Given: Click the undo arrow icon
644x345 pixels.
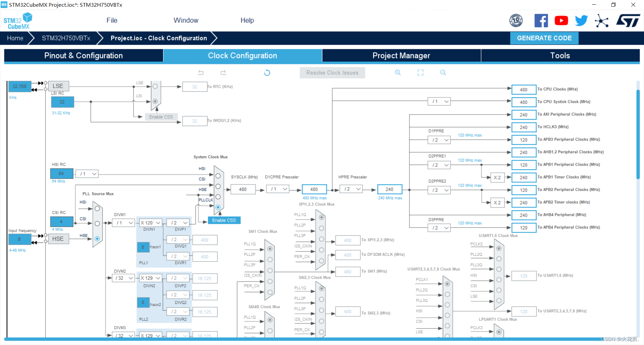Looking at the screenshot, I should (x=201, y=73).
